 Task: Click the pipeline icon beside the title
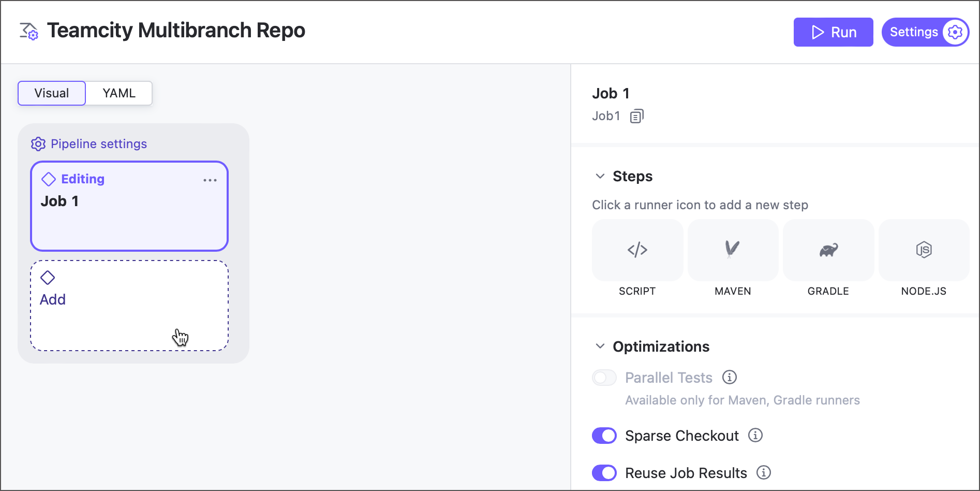tap(29, 31)
